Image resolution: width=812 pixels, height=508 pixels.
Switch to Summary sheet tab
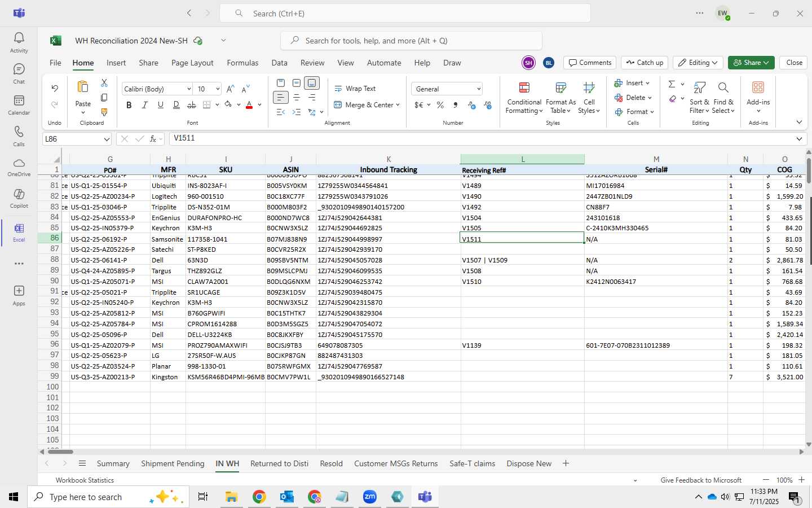pos(113,463)
